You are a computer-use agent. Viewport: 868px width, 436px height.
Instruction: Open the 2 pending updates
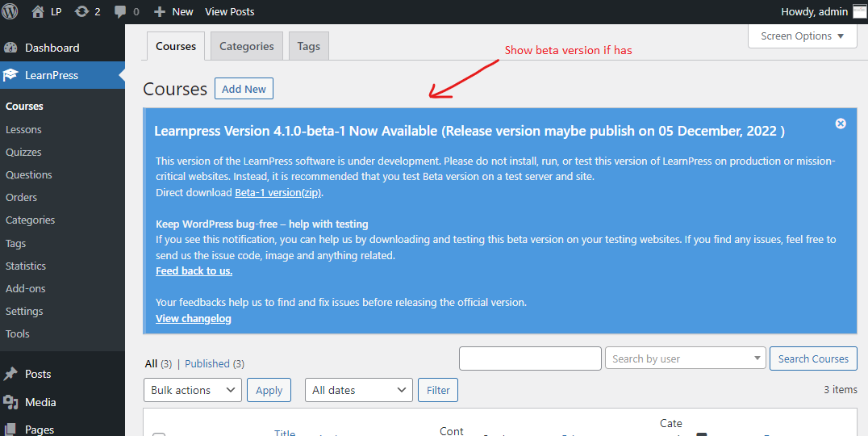click(88, 11)
